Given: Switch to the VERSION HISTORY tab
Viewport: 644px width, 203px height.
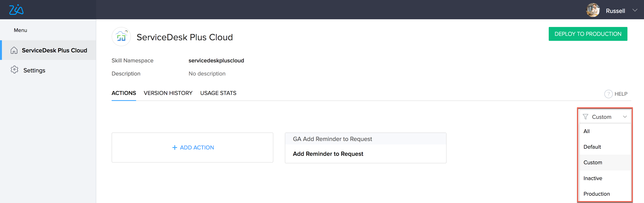Looking at the screenshot, I should tap(168, 93).
